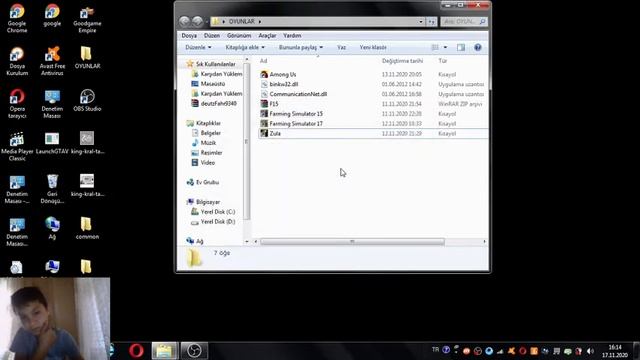640x360 pixels.
Task: Open the 'google' desktop shortcut
Action: point(52,16)
